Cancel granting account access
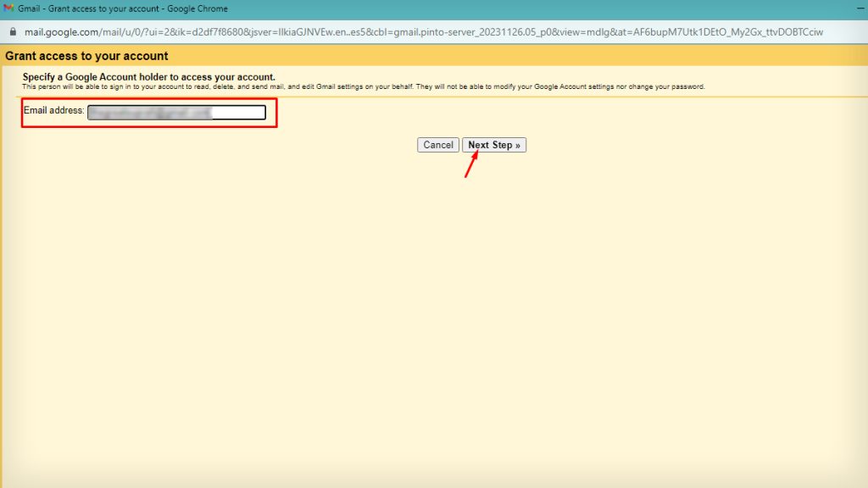The height and width of the screenshot is (488, 868). [x=438, y=145]
